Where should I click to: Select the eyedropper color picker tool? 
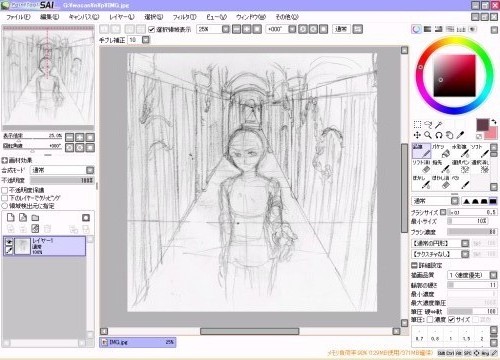[460, 135]
